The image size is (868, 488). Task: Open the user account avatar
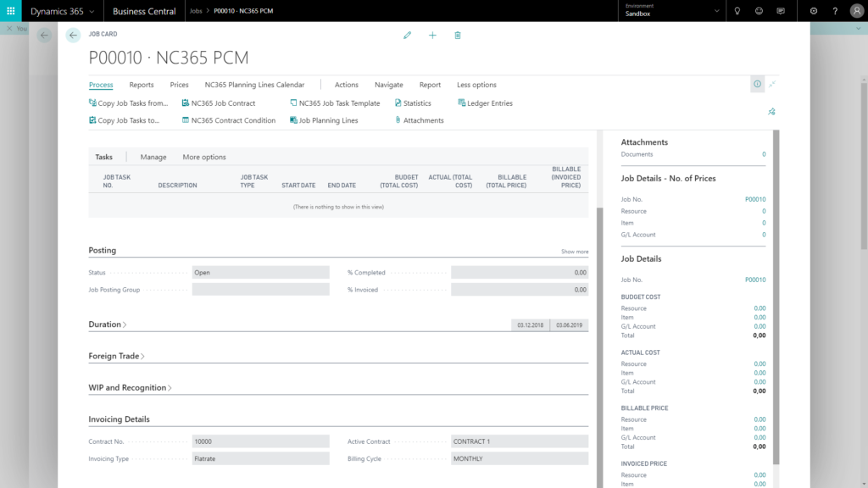856,10
